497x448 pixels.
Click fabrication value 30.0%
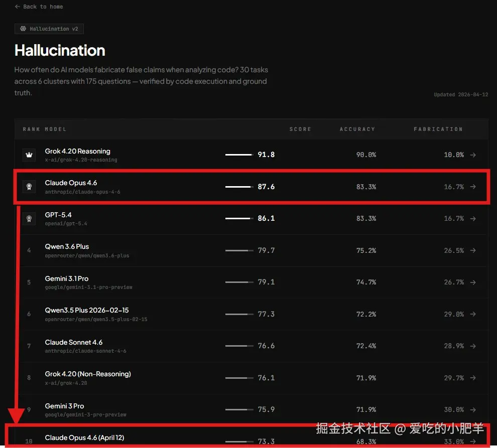[x=454, y=410]
